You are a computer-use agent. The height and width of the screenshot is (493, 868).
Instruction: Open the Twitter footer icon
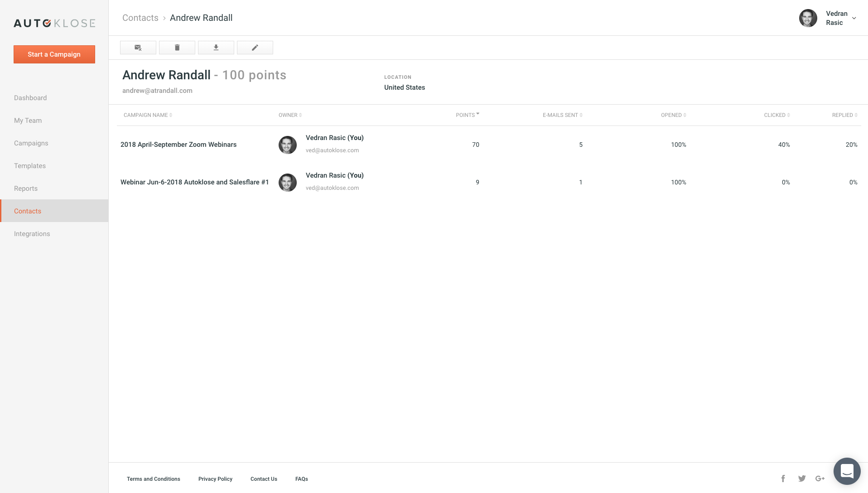[802, 478]
